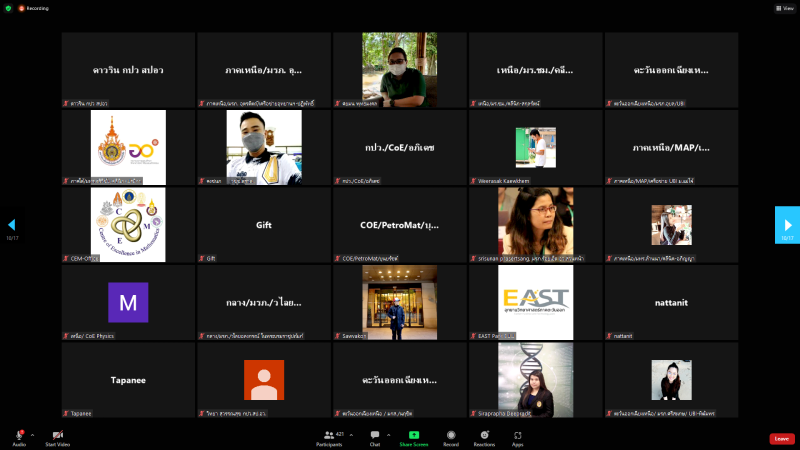Click the green encryption shield icon
The height and width of the screenshot is (450, 800).
(x=8, y=7)
